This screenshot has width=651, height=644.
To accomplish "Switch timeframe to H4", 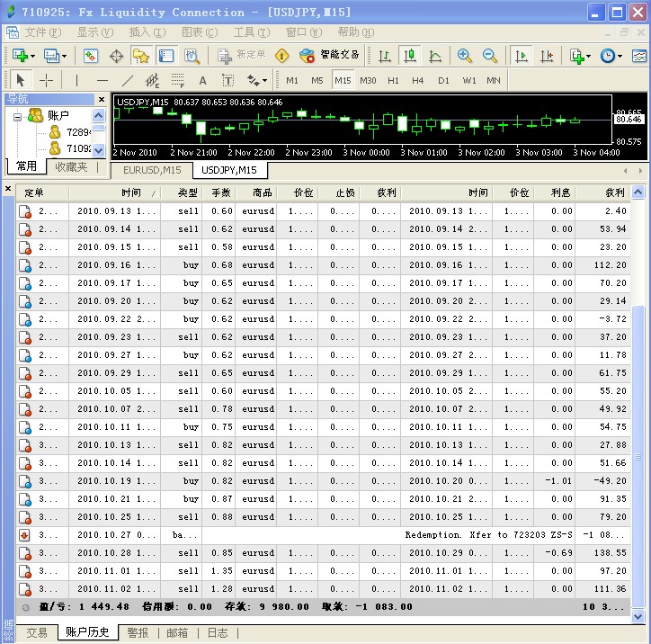I will click(418, 81).
